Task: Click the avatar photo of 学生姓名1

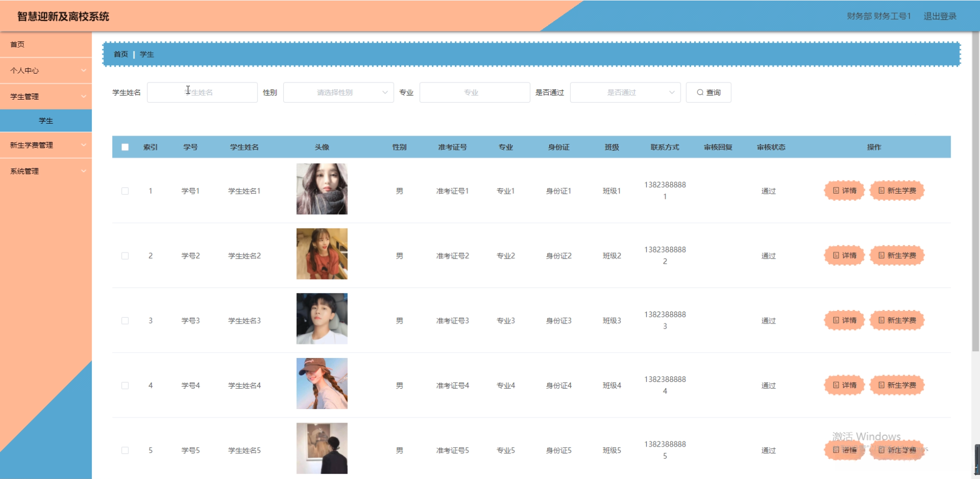Action: click(x=322, y=189)
